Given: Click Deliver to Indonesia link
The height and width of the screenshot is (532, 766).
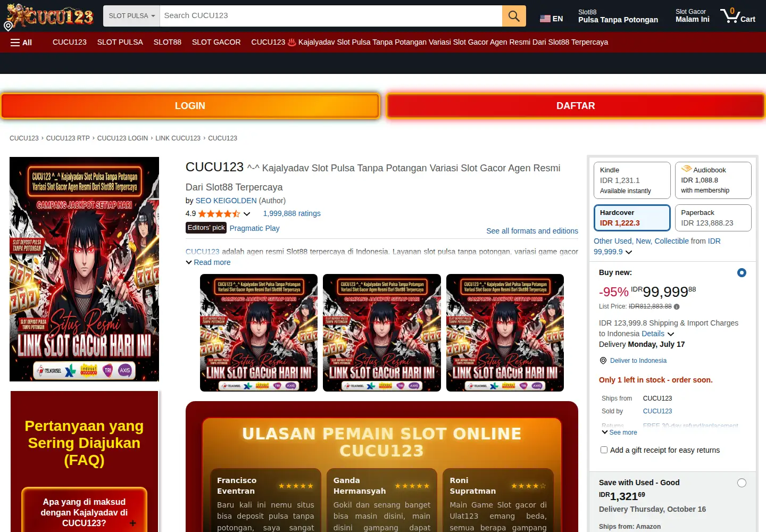Looking at the screenshot, I should point(638,361).
